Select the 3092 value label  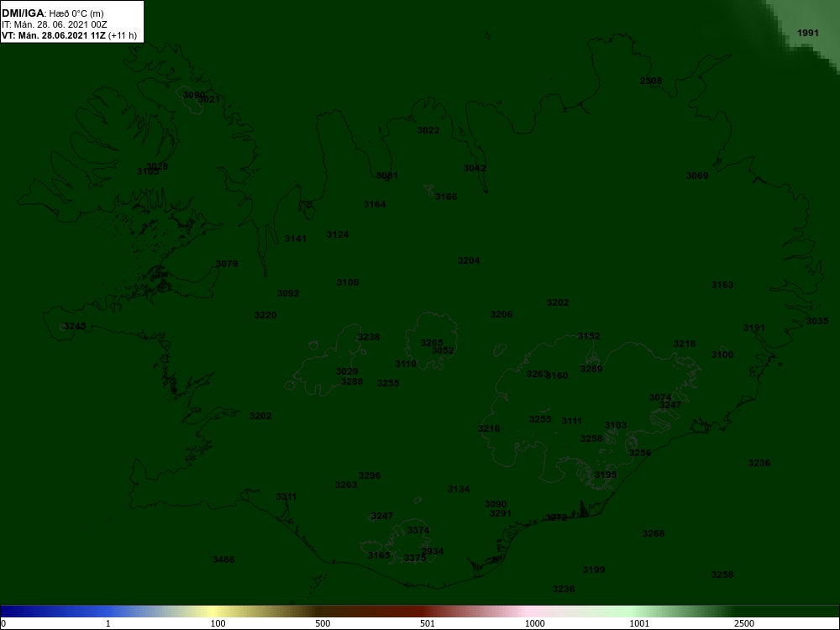[287, 293]
